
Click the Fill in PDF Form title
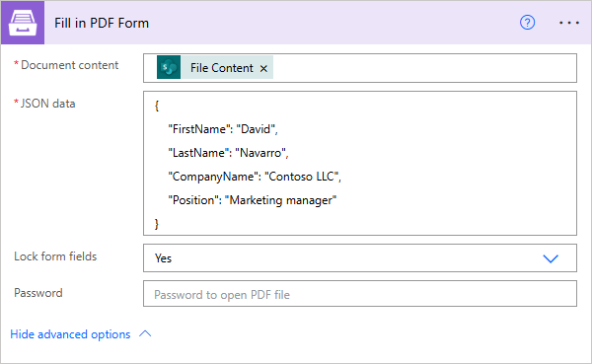tap(102, 23)
